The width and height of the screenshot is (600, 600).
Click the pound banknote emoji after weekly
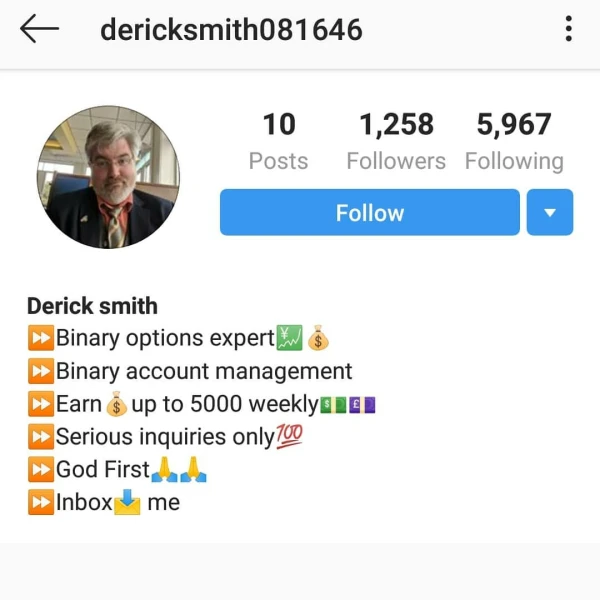point(362,405)
